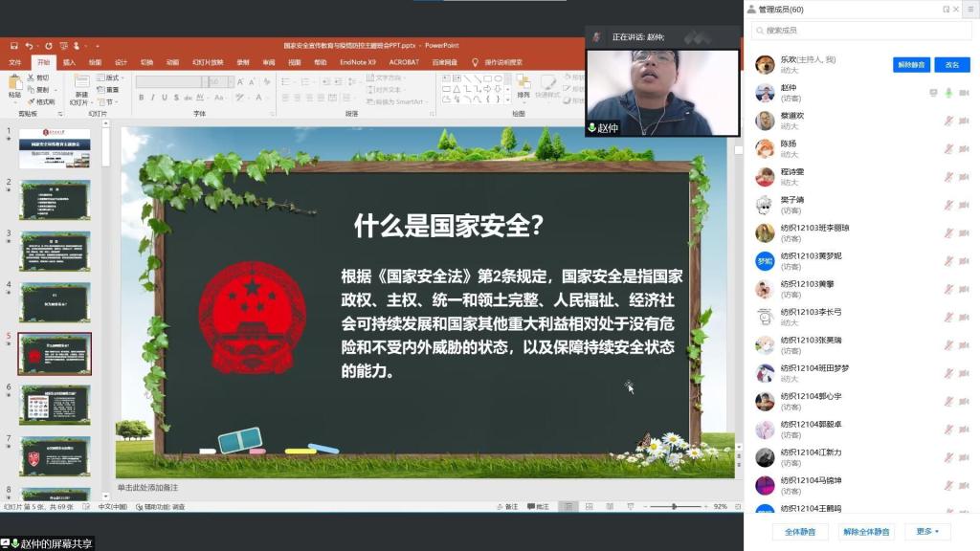
Task: Toggle 陈扬's camera icon
Action: coord(964,148)
